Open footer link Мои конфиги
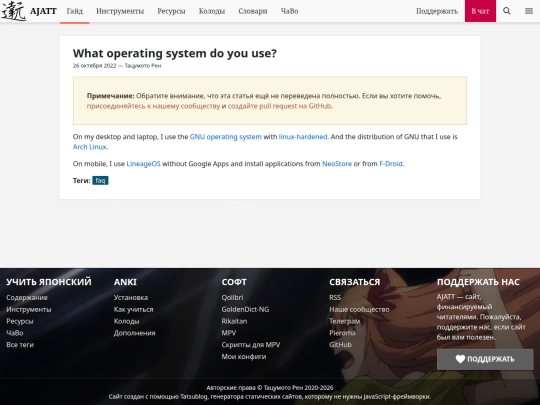Viewport: 540px width, 405px height. coord(244,356)
